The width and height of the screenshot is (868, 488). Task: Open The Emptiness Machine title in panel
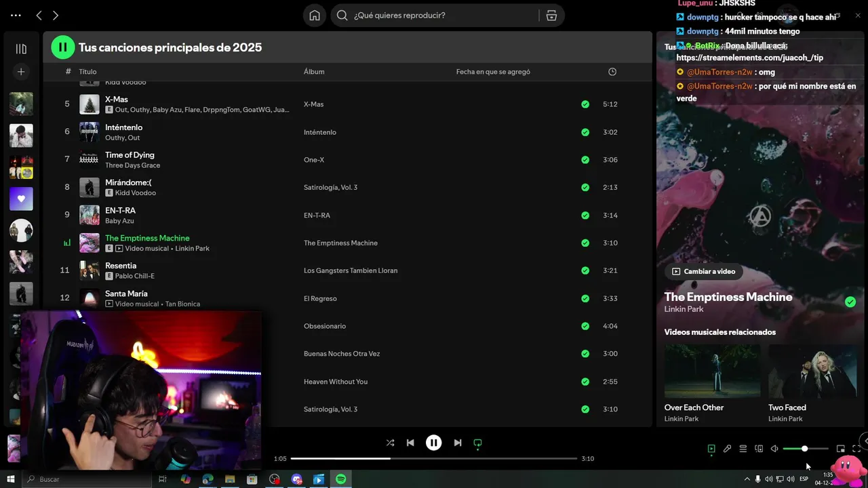pos(728,297)
